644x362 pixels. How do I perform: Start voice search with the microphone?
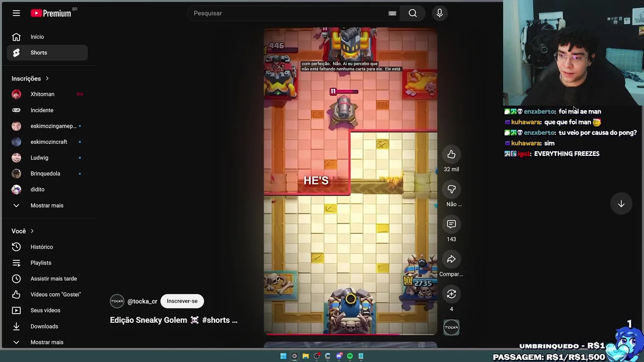click(x=440, y=13)
